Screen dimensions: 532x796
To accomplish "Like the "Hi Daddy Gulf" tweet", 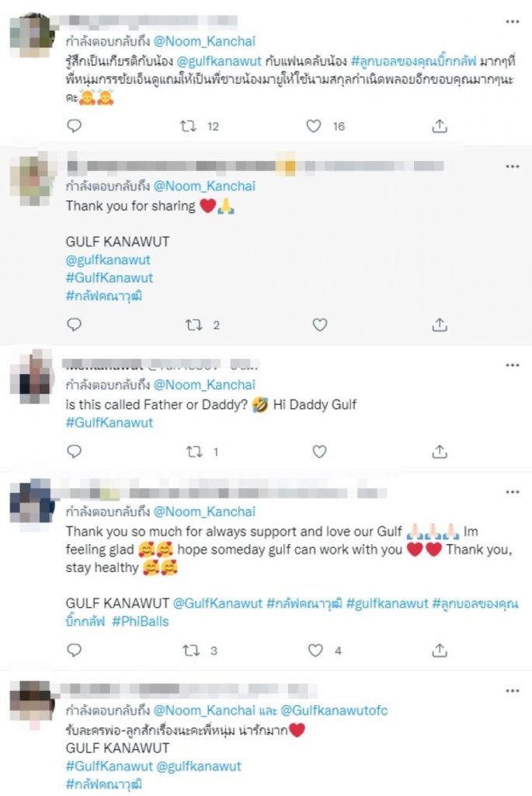I will [319, 452].
